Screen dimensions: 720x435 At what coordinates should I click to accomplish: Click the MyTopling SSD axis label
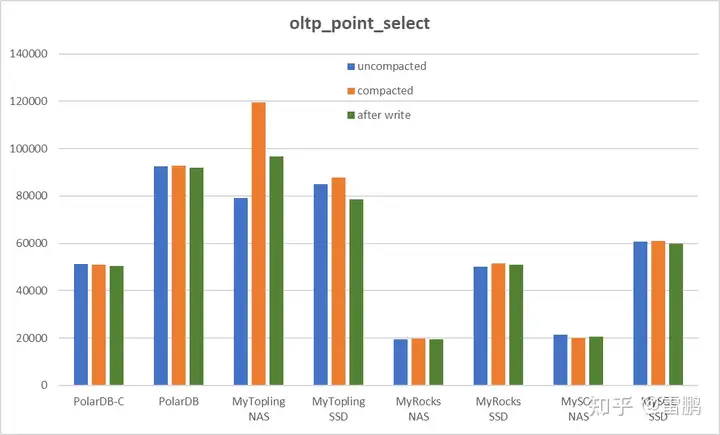(338, 408)
